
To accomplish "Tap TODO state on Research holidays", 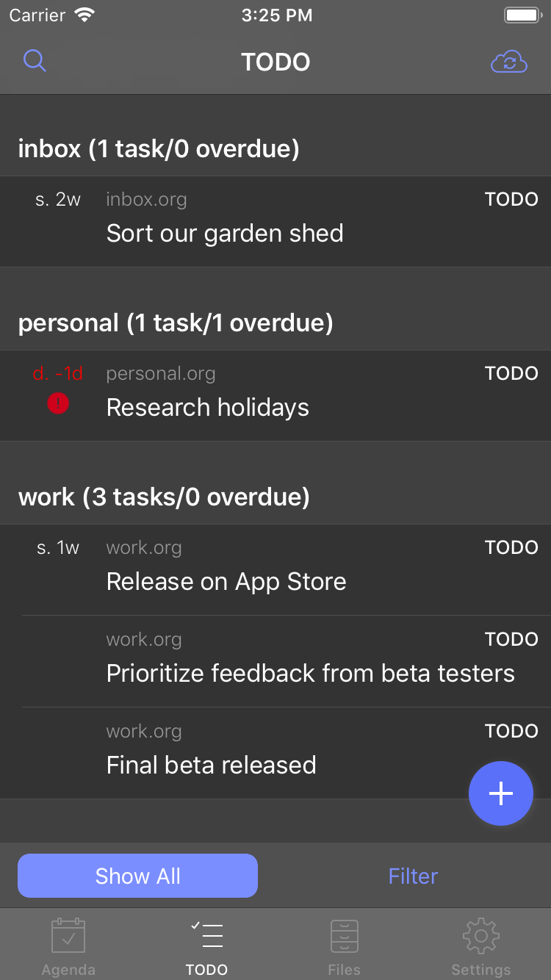I will pyautogui.click(x=511, y=373).
